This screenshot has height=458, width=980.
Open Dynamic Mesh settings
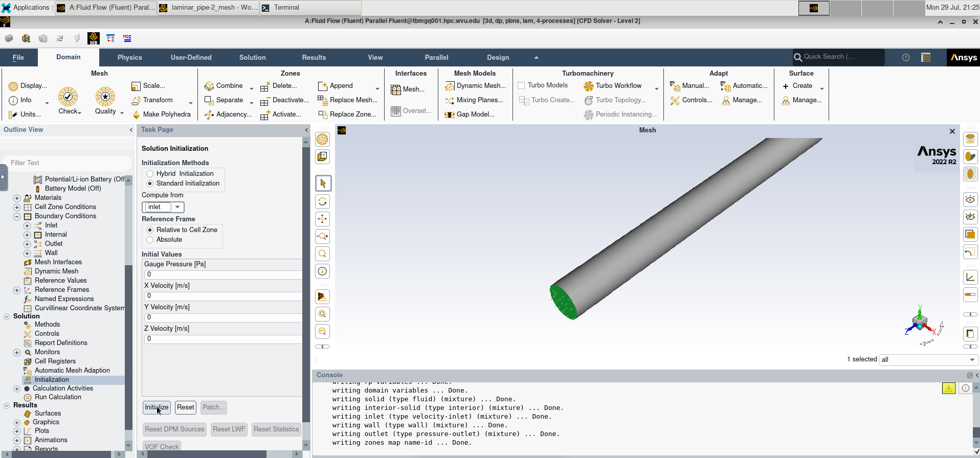pyautogui.click(x=476, y=85)
